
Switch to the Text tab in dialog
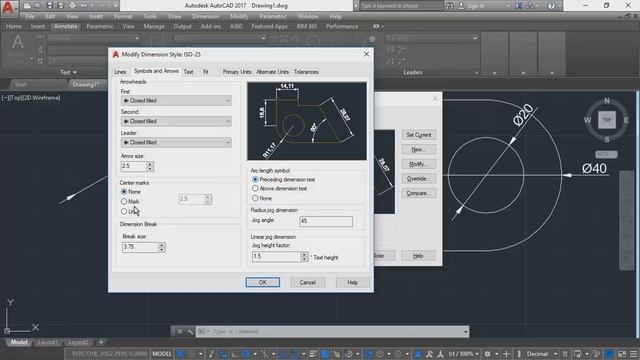pyautogui.click(x=188, y=72)
